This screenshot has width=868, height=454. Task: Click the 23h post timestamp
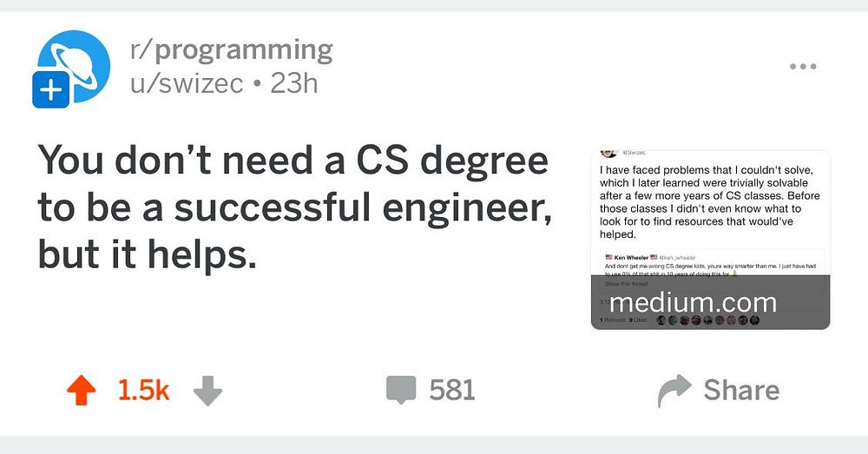(x=294, y=84)
